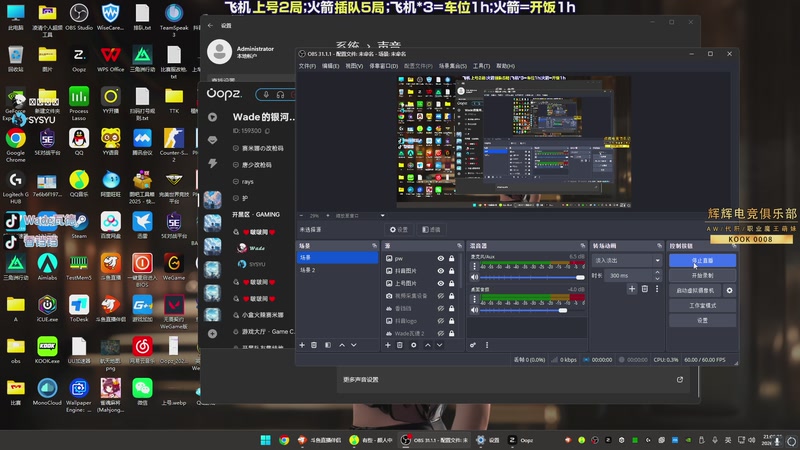This screenshot has height=450, width=800.
Task: Show the 抖音logo source
Action: (441, 321)
